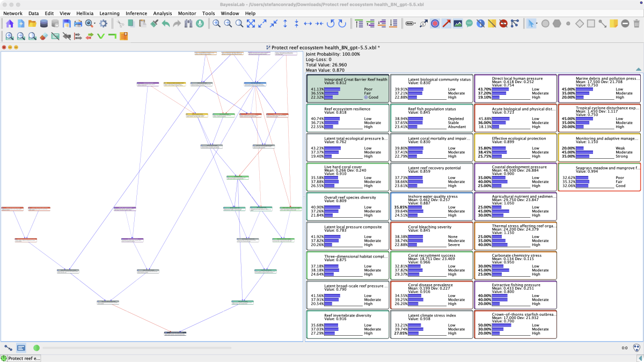This screenshot has width=644, height=362.
Task: Zoom out using the magnifier minus icon
Action: (x=228, y=24)
